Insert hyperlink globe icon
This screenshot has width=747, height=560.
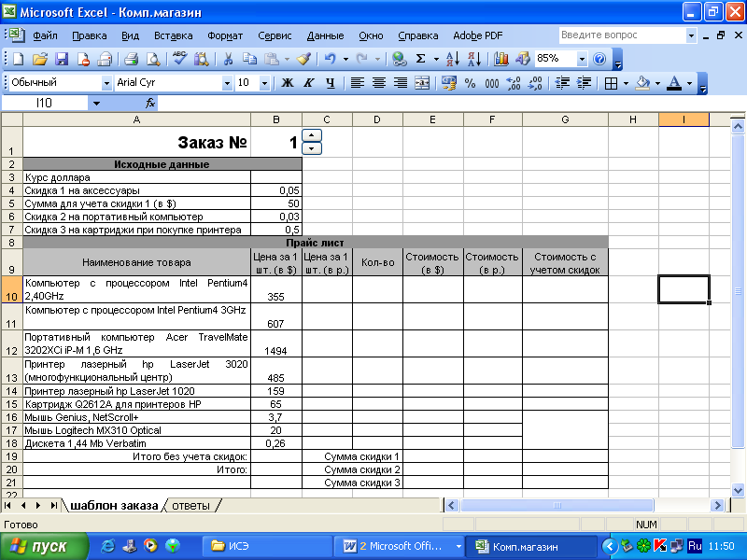coord(400,59)
